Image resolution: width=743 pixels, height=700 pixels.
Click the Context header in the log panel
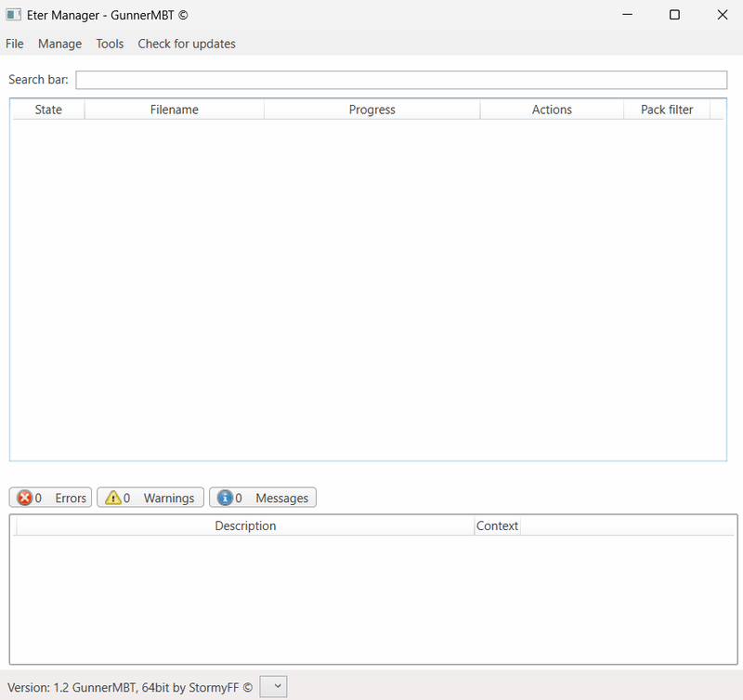click(497, 525)
